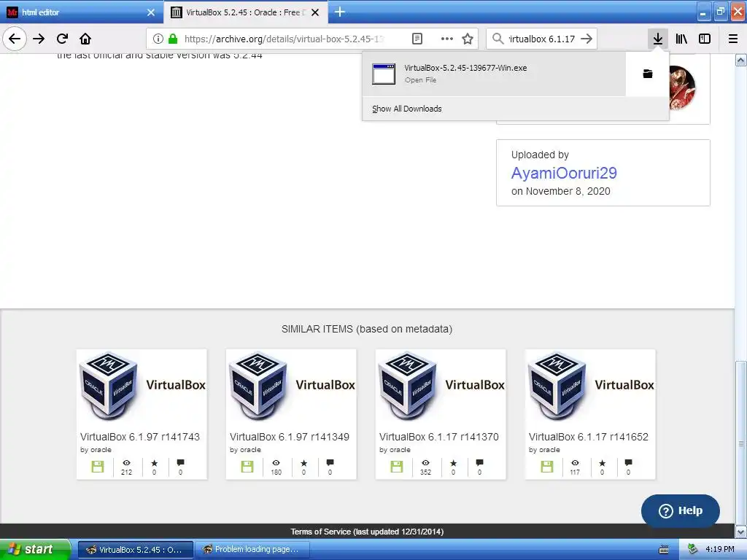
Task: Open VirtualBox 6.1.97 r141743 item thumbnail
Action: 142,386
